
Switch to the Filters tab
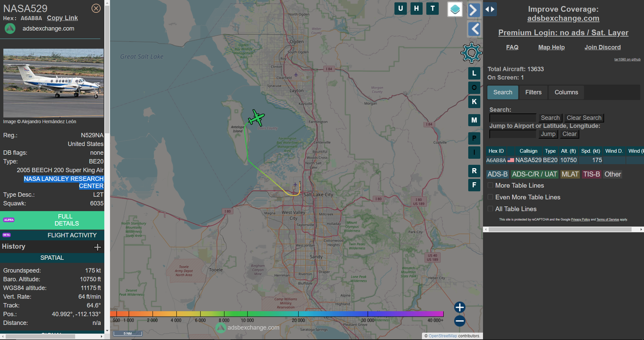coord(533,92)
